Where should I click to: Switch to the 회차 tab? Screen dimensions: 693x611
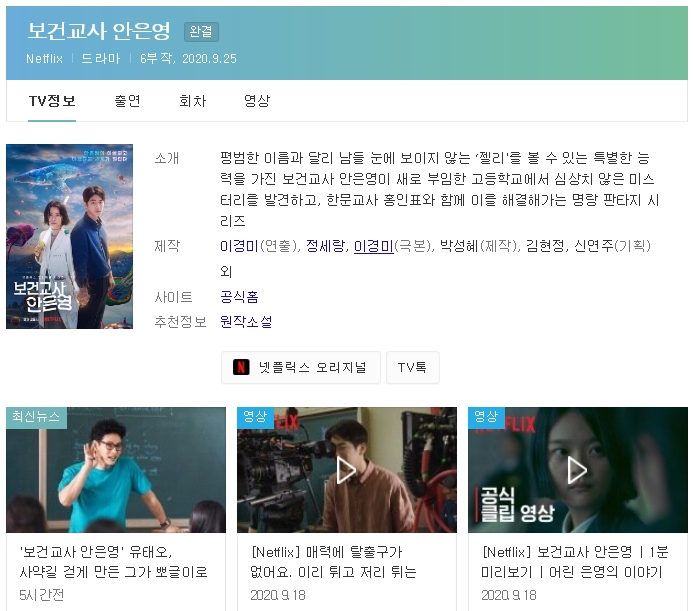tap(192, 101)
